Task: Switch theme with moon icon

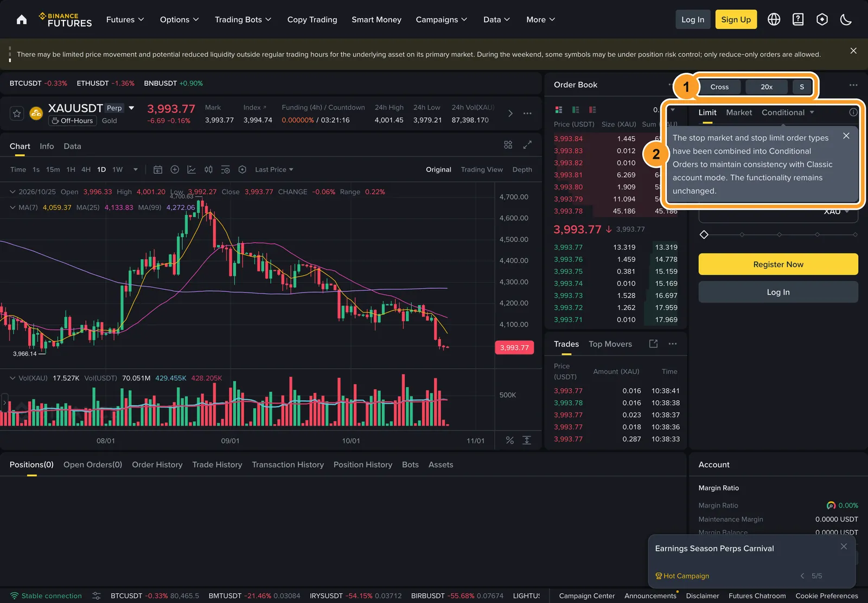Action: coord(846,20)
